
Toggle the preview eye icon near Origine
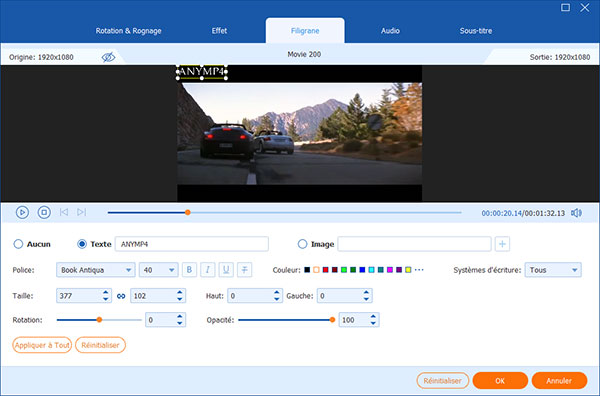pyautogui.click(x=108, y=57)
